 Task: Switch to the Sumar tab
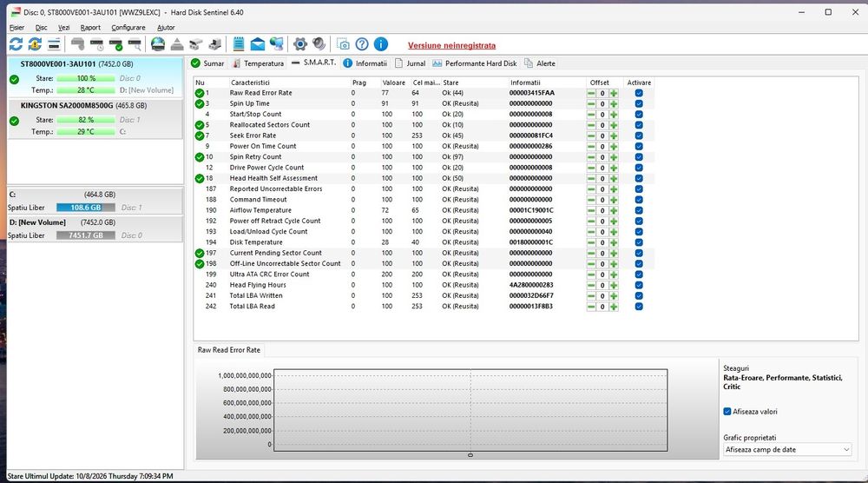point(207,63)
